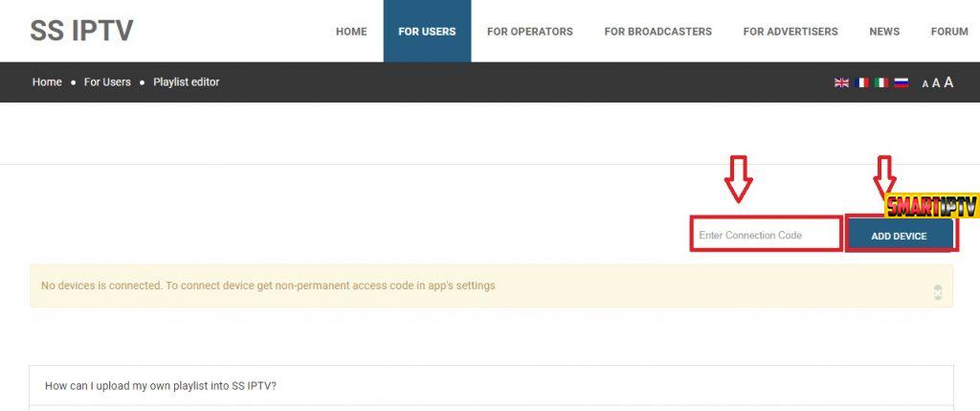Switch language to Russian flag
Viewport: 980px width, 411px height.
(x=902, y=82)
